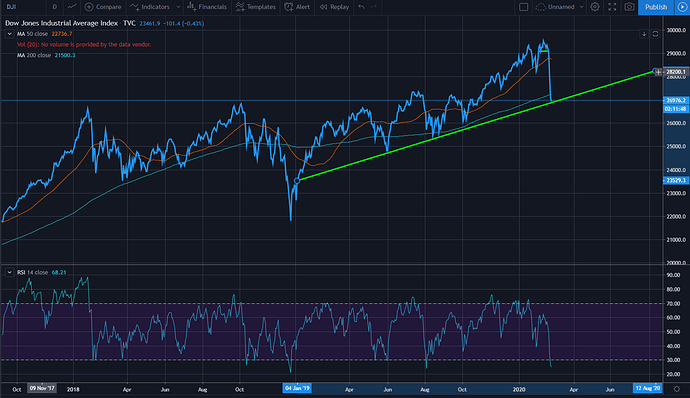Select the layout square icon
The width and height of the screenshot is (690, 398).
[x=524, y=7]
